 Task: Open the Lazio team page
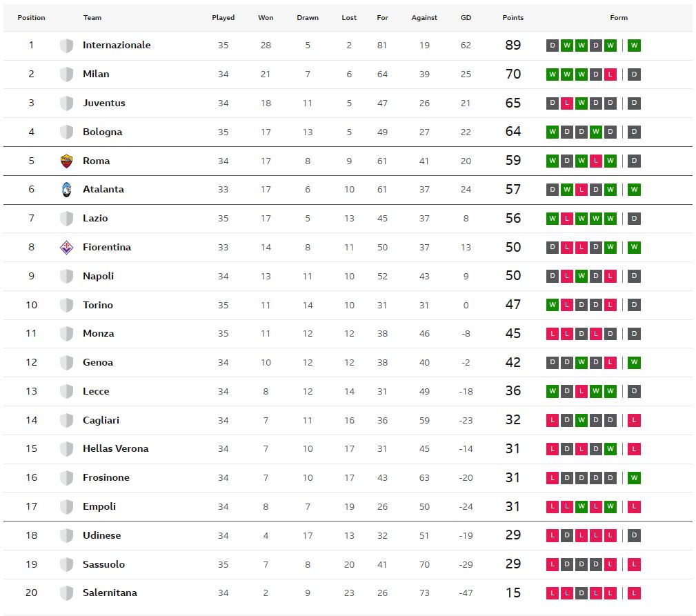click(95, 218)
